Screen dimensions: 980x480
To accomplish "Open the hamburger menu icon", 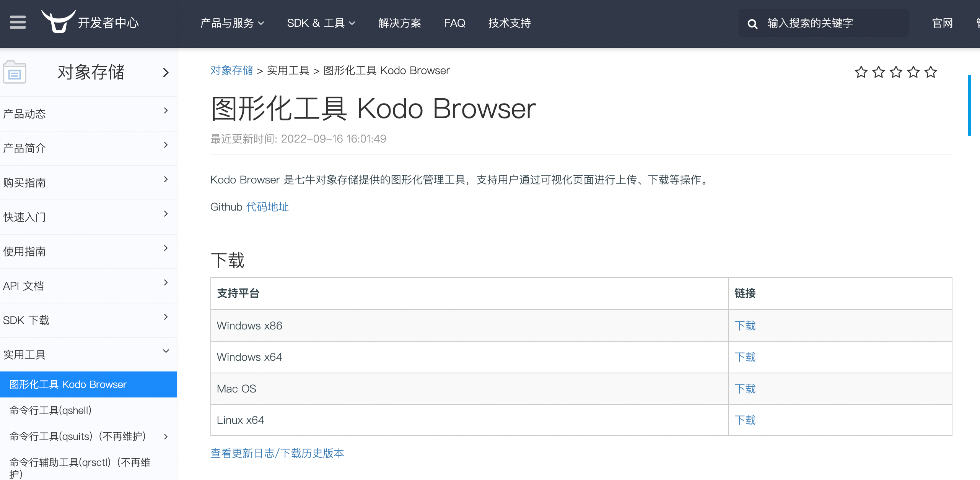I will [x=18, y=23].
